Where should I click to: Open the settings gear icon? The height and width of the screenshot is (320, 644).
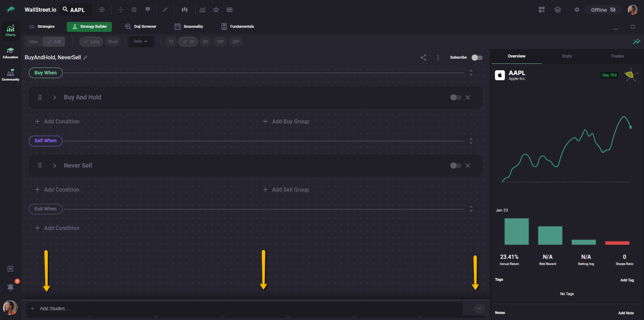(x=577, y=10)
